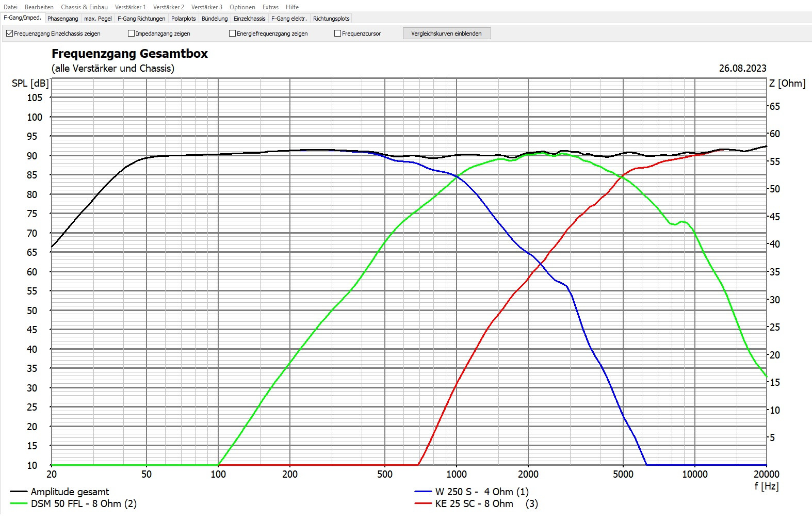Open the Optionen menu

tap(242, 7)
